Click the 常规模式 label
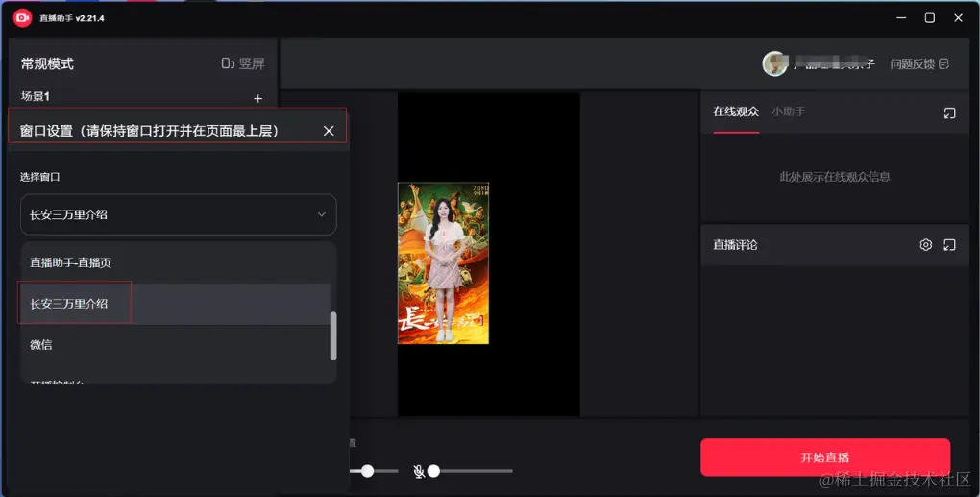Image resolution: width=980 pixels, height=497 pixels. click(47, 63)
